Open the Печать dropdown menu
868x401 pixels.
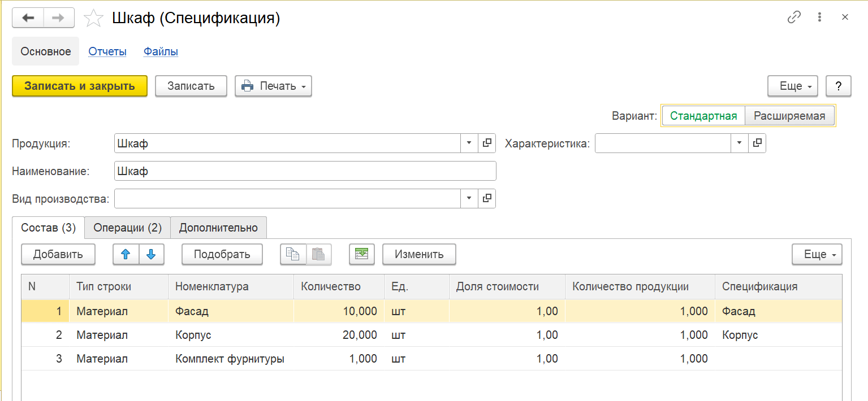[x=274, y=86]
